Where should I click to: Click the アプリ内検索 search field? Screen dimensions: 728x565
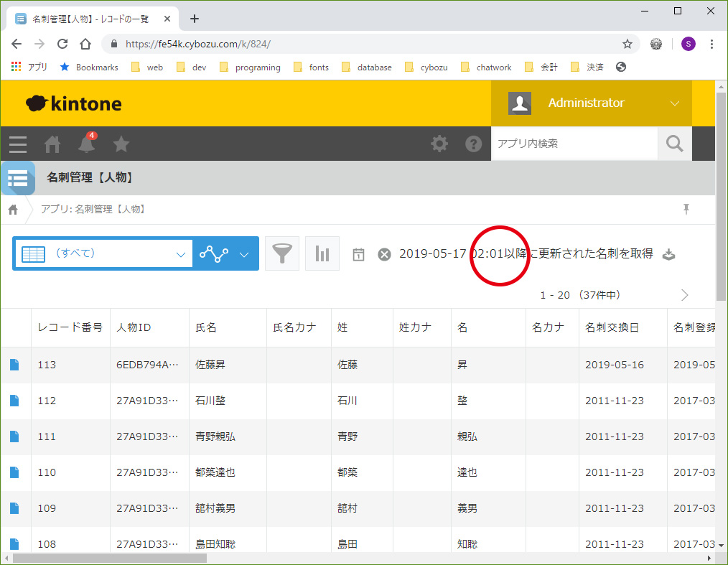click(x=574, y=144)
